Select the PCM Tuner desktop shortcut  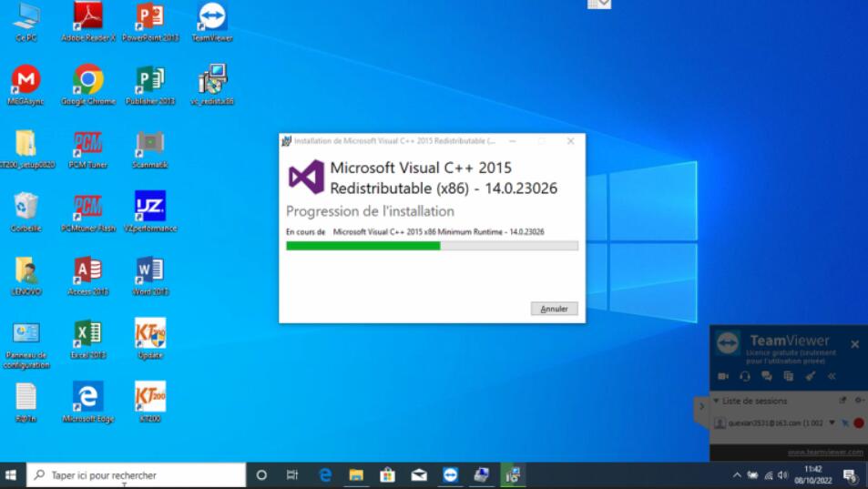pos(88,149)
